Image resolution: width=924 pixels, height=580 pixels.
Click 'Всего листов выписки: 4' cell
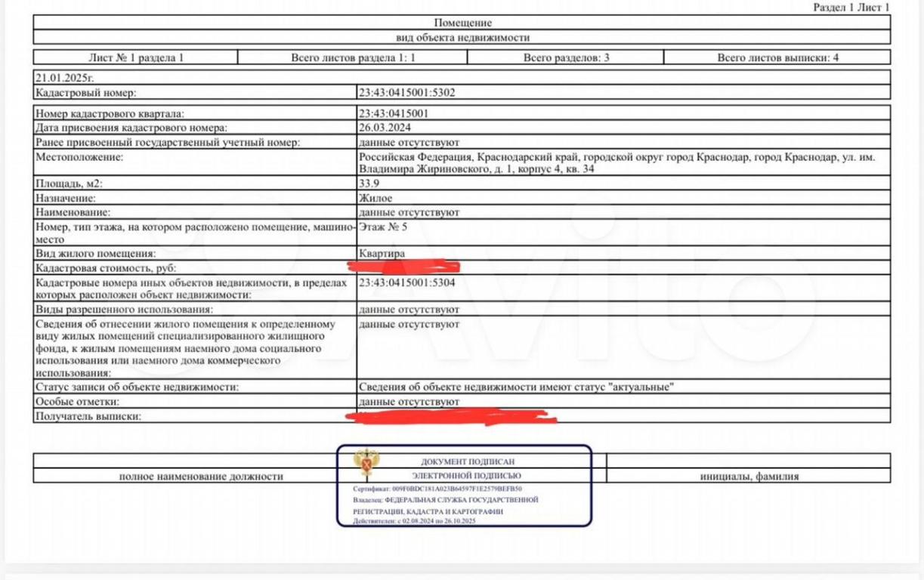777,57
